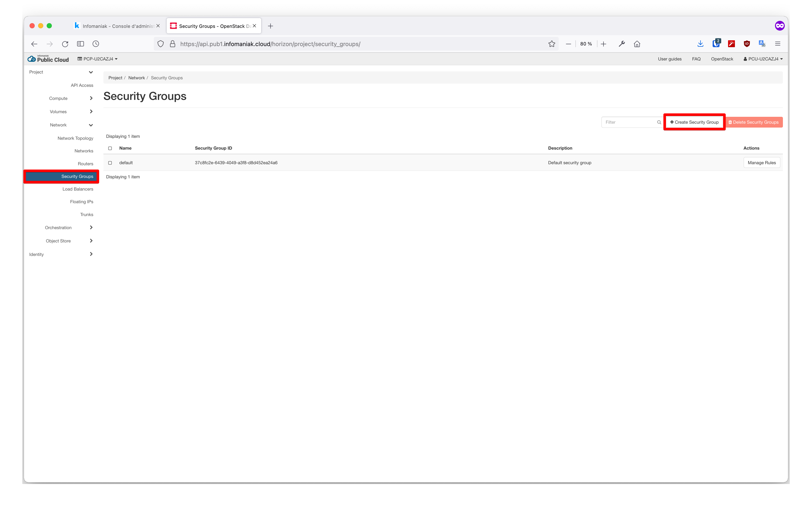Expand the Compute section in the sidebar
This screenshot has height=514, width=812.
58,98
